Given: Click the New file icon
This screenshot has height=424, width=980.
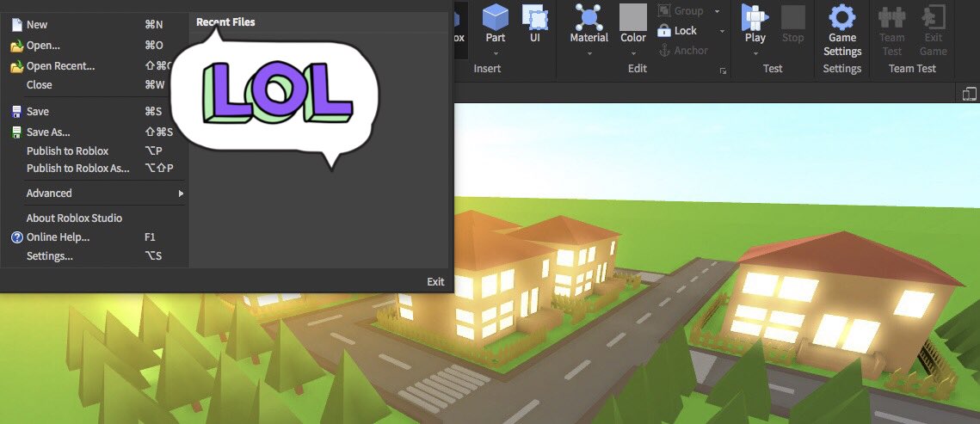Looking at the screenshot, I should point(17,25).
